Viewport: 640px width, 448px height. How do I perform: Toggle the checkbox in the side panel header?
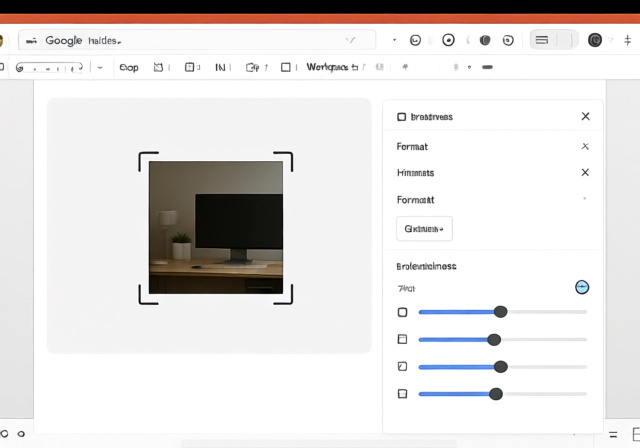pyautogui.click(x=402, y=117)
